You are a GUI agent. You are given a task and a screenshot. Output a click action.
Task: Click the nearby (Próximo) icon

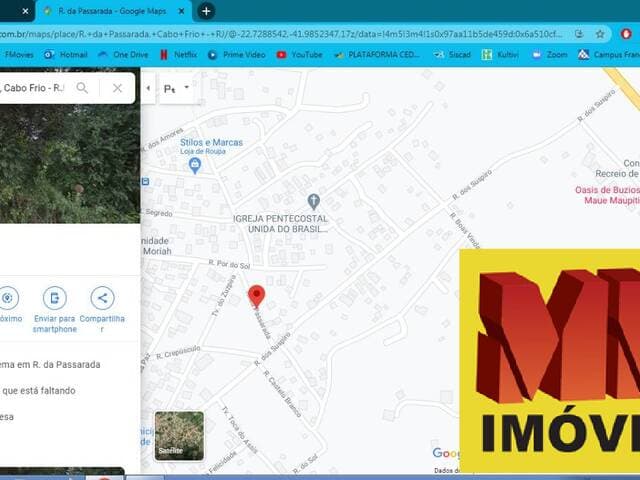[x=7, y=298]
